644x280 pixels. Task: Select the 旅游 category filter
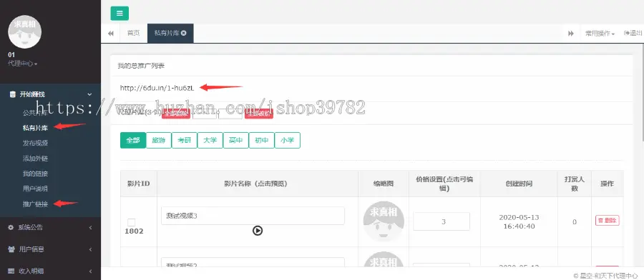pyautogui.click(x=159, y=140)
